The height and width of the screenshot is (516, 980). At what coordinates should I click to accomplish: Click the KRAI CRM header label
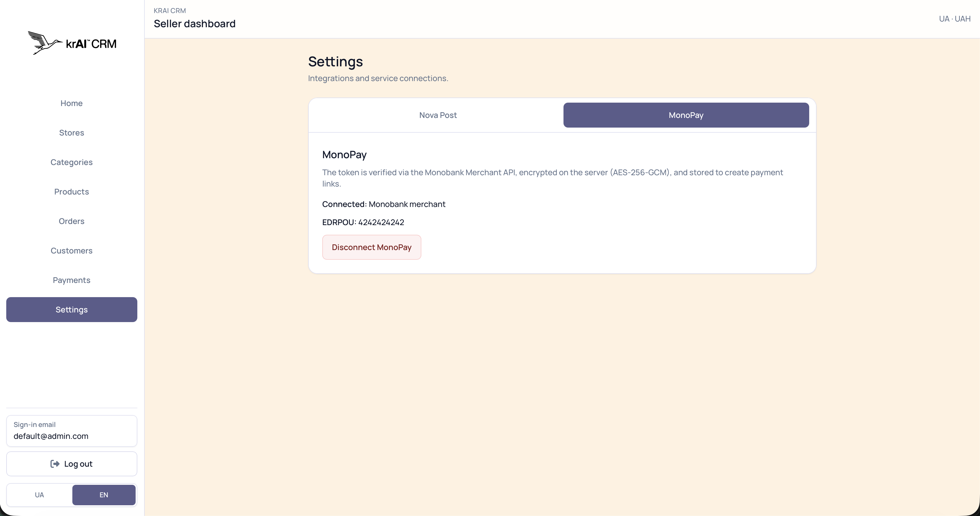pos(170,11)
